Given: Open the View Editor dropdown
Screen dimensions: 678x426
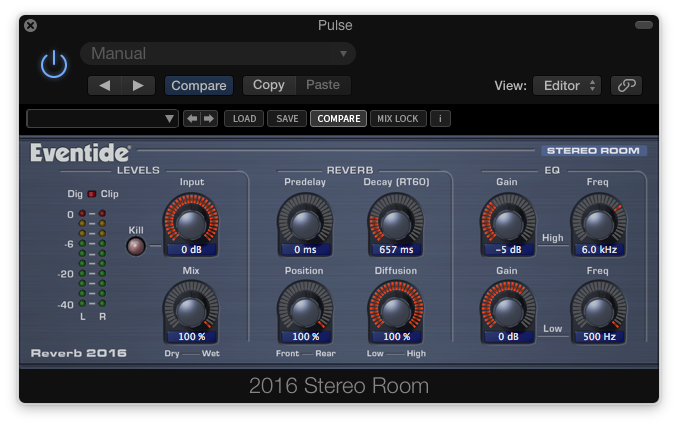Looking at the screenshot, I should pos(567,85).
